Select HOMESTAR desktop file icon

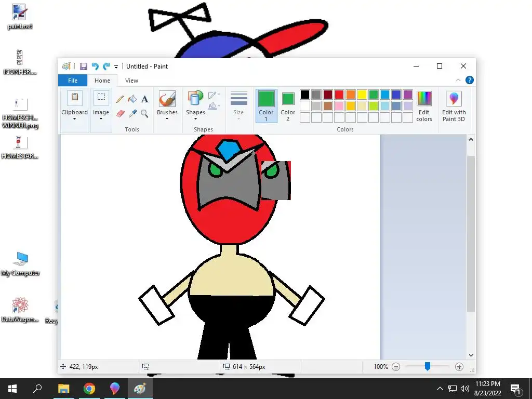pos(19,148)
